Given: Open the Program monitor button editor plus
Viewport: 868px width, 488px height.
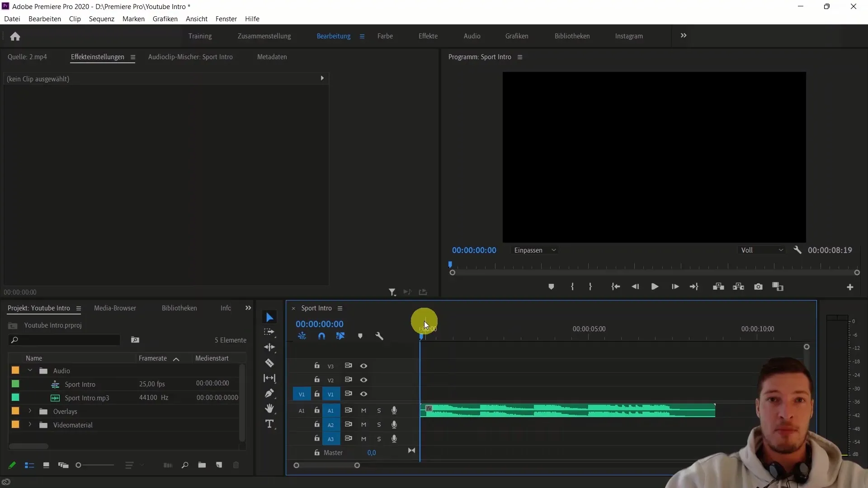Looking at the screenshot, I should pyautogui.click(x=850, y=287).
